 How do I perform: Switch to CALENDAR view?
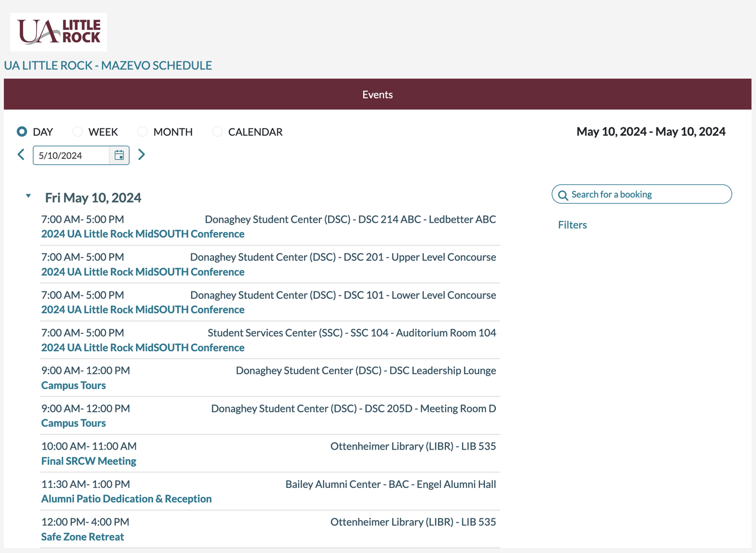pos(217,132)
